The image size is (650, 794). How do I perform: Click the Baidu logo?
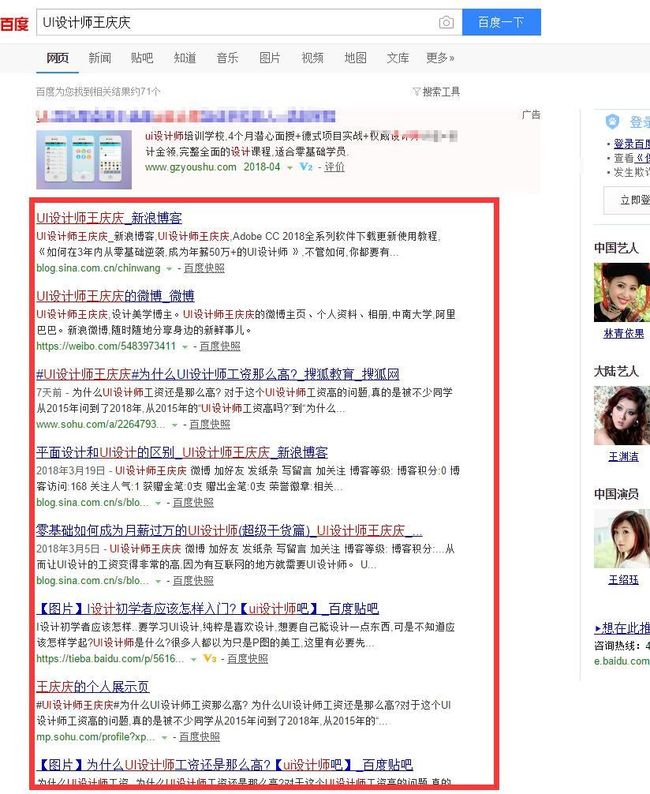14,23
